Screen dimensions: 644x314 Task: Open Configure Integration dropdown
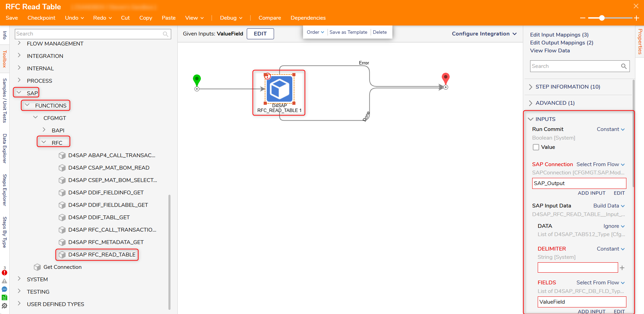[x=484, y=34]
